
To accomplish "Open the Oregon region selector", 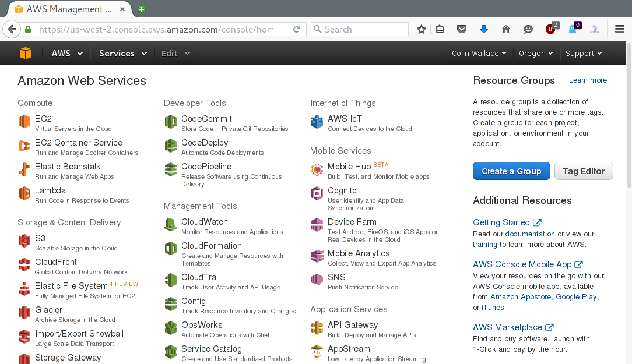I will tap(536, 54).
